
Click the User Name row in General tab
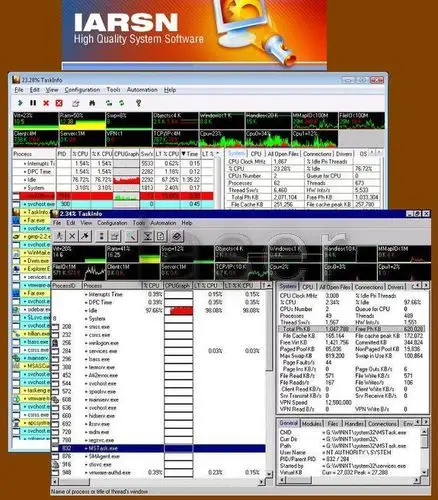click(x=349, y=452)
